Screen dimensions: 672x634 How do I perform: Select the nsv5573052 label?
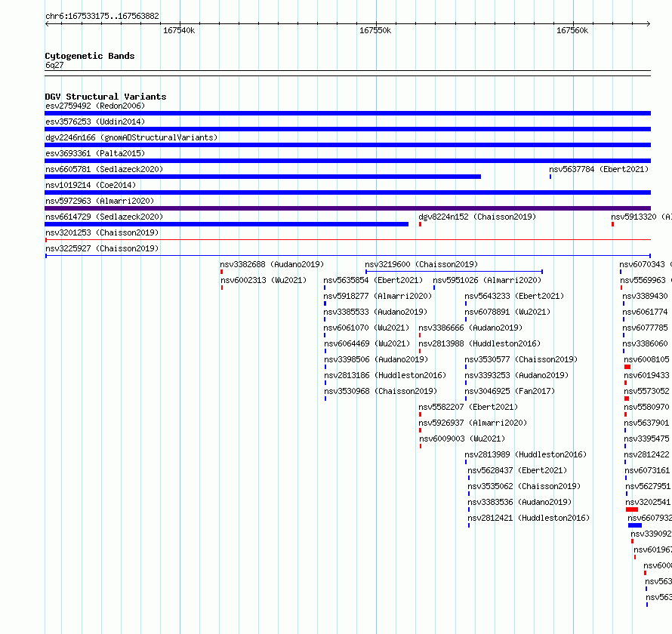point(646,391)
